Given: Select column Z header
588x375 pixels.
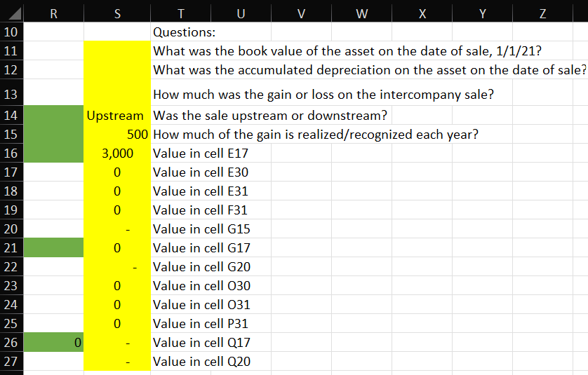Looking at the screenshot, I should [542, 14].
